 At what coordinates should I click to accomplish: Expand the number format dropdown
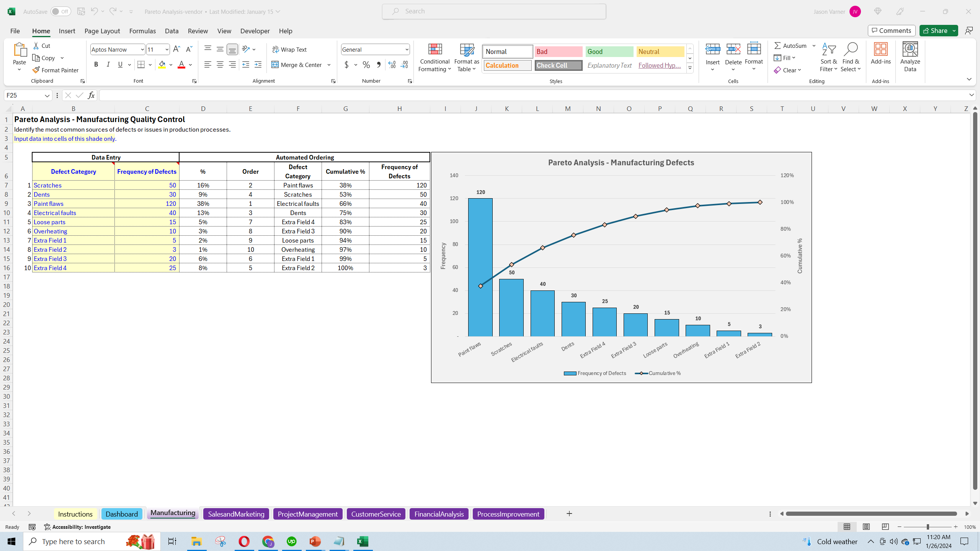(x=407, y=49)
